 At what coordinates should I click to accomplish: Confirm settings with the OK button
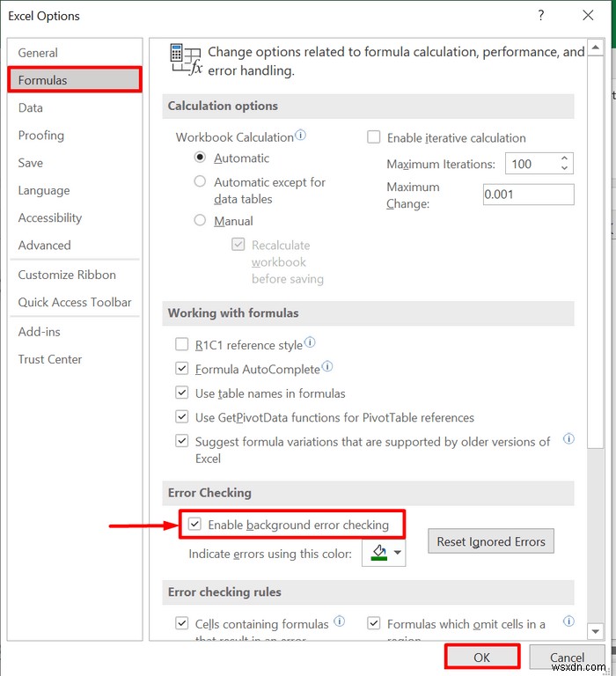[482, 657]
